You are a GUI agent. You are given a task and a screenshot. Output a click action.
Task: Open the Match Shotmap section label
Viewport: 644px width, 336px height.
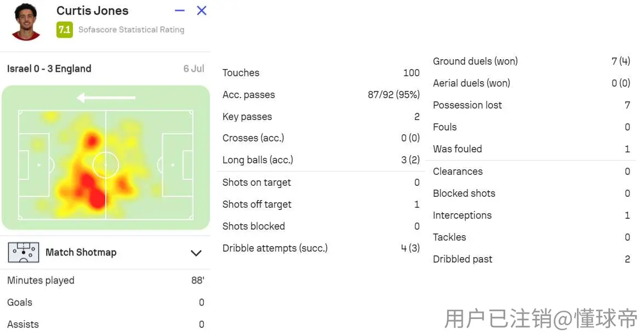[x=81, y=252]
